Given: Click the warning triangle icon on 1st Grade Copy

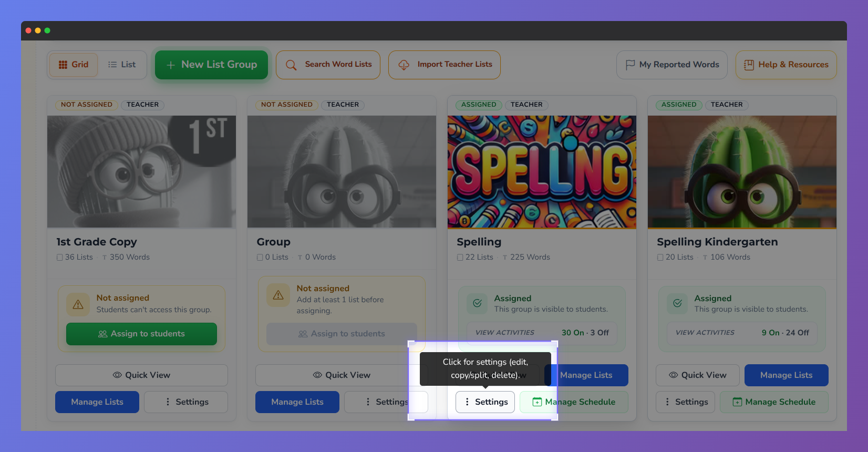Looking at the screenshot, I should pyautogui.click(x=78, y=304).
